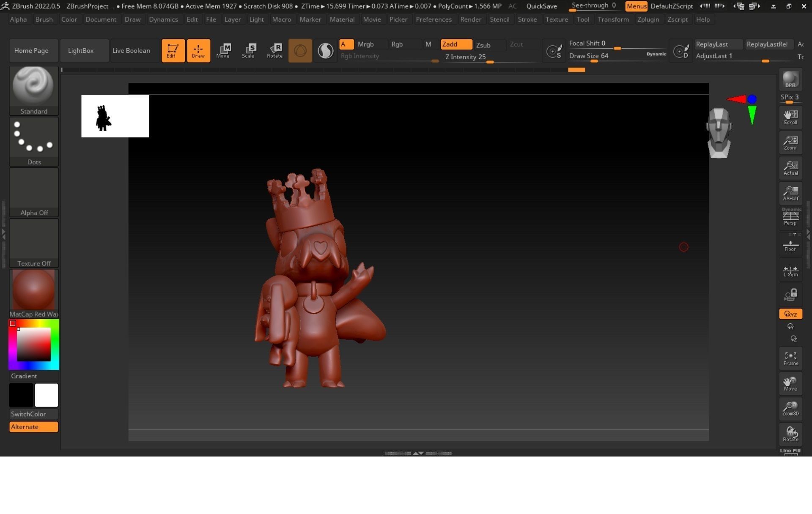Click the Alternate color button
812x514 pixels.
pos(34,427)
